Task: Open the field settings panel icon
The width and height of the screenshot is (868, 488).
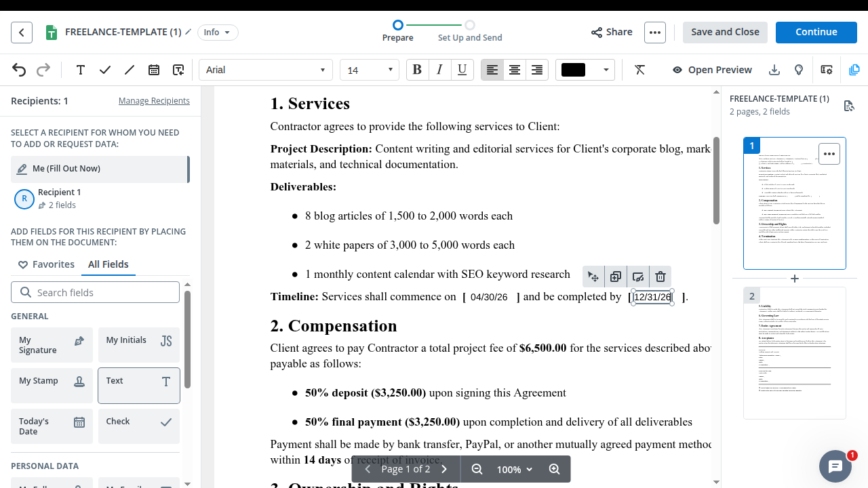Action: pos(827,70)
